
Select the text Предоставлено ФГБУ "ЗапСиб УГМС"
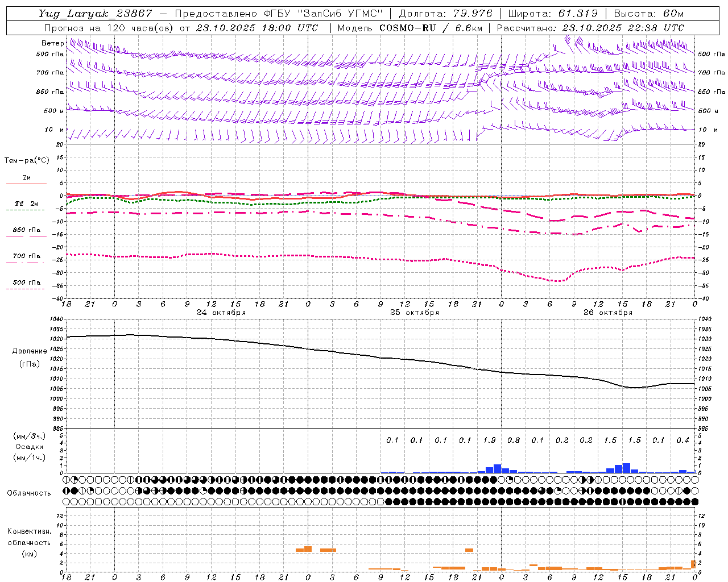coord(279,14)
